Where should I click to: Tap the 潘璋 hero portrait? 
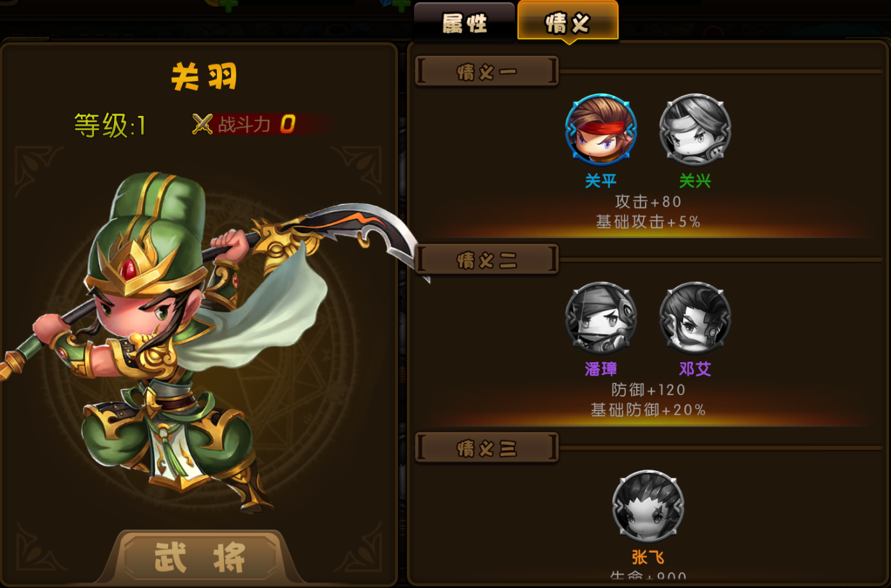601,318
